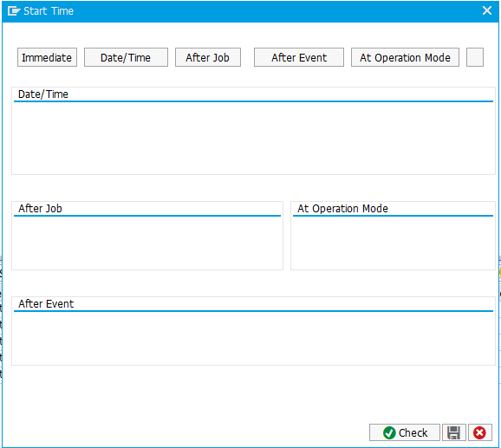
Task: Close the Start Time window
Action: point(487,10)
